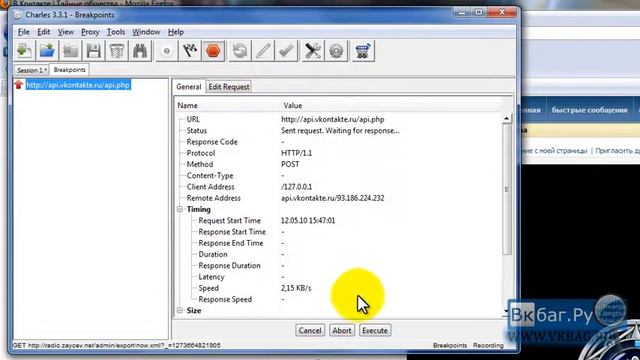Open the Help menu
This screenshot has height=360, width=640.
pyautogui.click(x=176, y=32)
